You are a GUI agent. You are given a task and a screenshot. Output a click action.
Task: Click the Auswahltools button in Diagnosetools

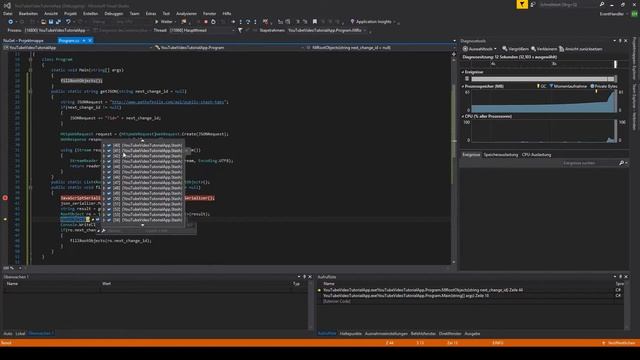[480, 49]
